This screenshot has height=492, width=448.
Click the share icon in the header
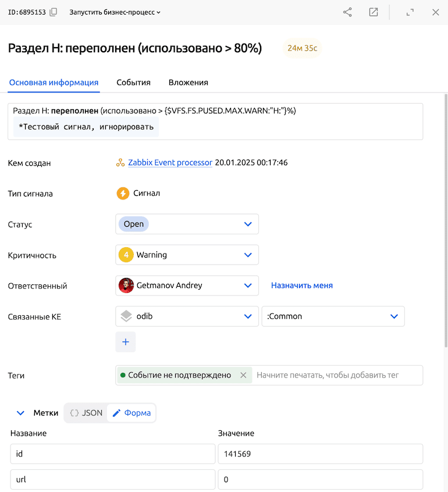(x=347, y=12)
